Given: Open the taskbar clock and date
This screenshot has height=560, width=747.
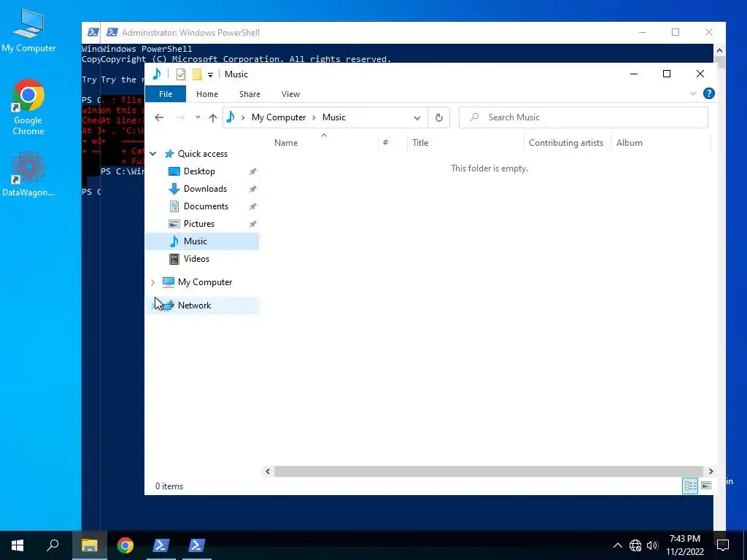Looking at the screenshot, I should (684, 545).
